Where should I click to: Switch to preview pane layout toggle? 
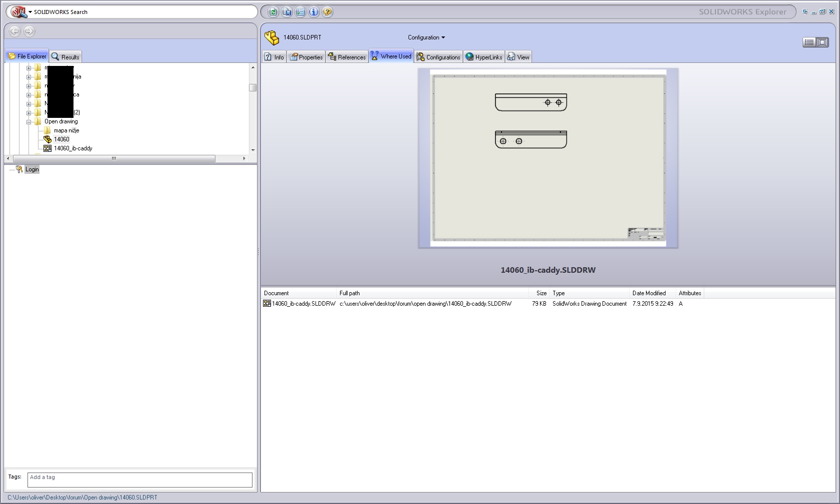pos(822,42)
